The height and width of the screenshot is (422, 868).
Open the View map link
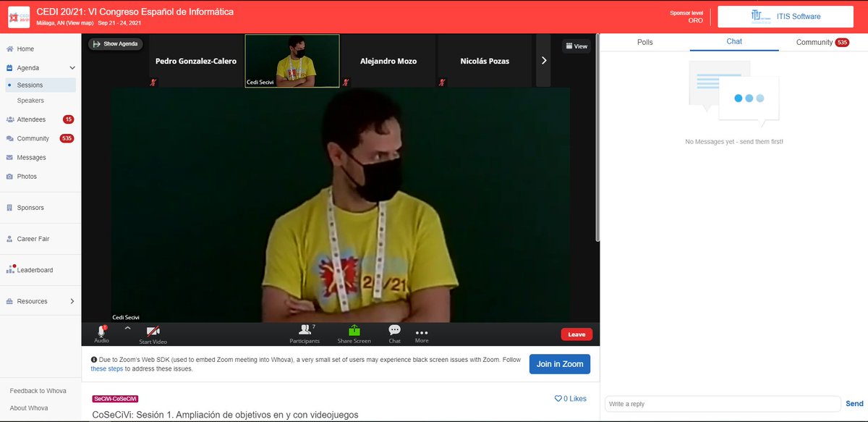(x=80, y=23)
